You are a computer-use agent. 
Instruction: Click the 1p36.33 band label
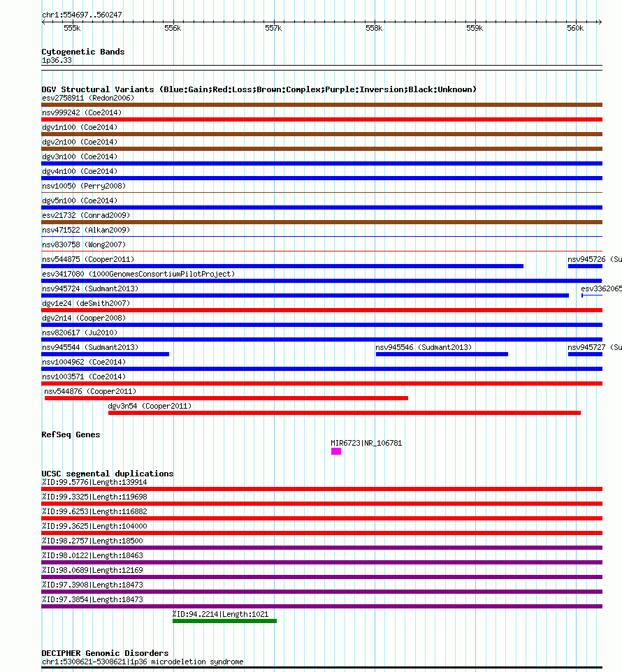click(57, 61)
